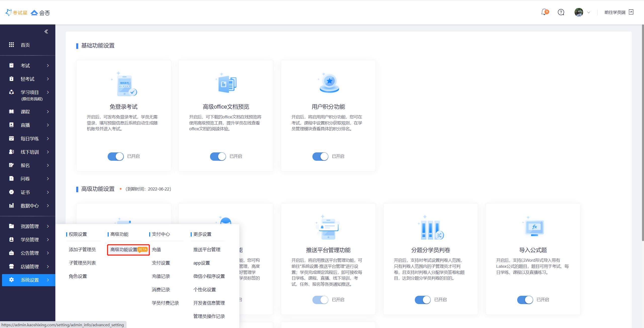The width and height of the screenshot is (644, 328).
Task: Toggle the 免登录考试 switch
Action: [116, 156]
